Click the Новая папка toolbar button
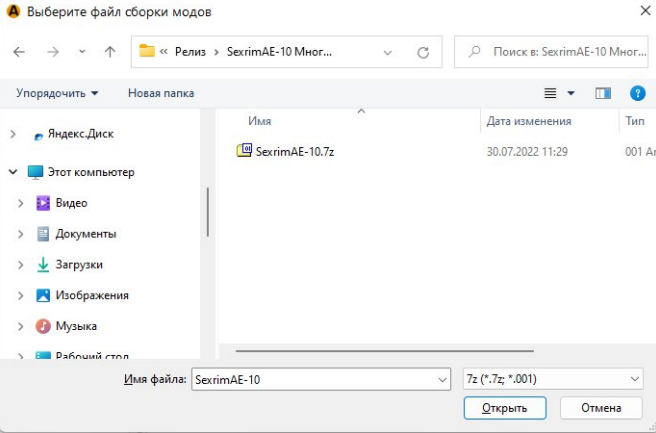Viewport: 656px width, 433px height. coord(161,93)
